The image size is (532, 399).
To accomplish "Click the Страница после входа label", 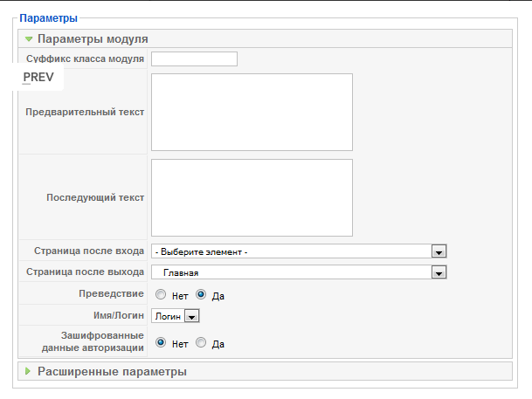I will pyautogui.click(x=89, y=251).
